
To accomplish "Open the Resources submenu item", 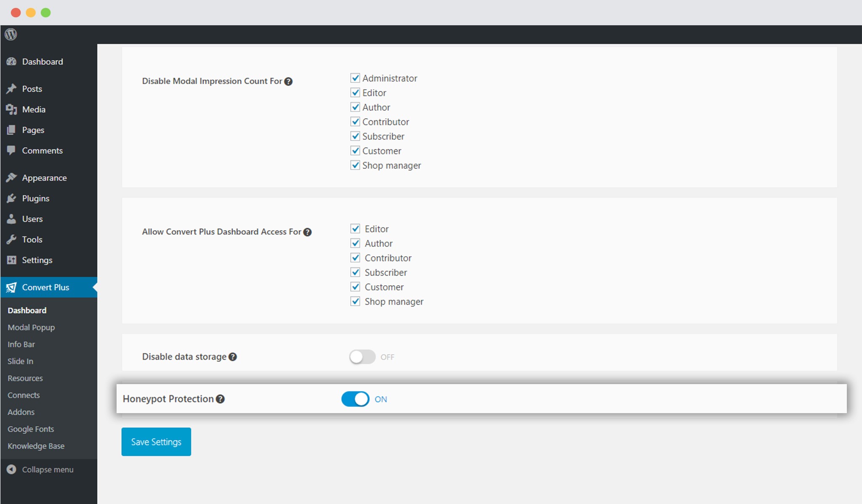I will pos(25,378).
